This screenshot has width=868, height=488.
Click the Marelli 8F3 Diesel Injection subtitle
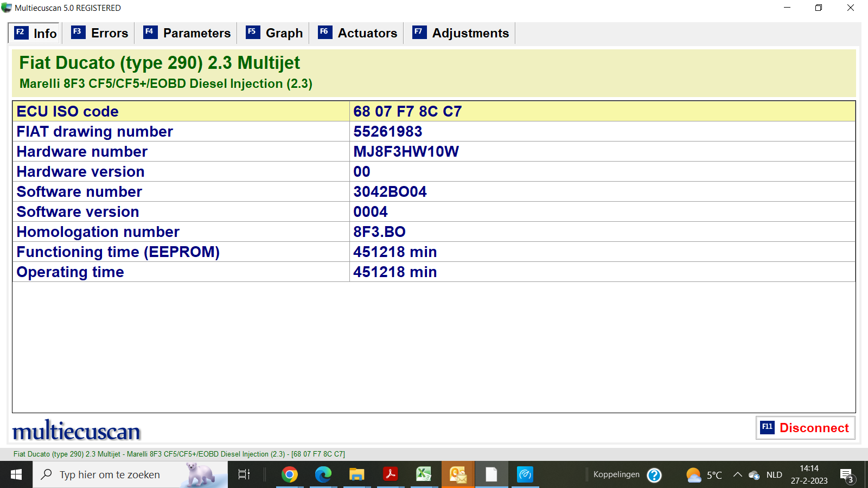166,84
